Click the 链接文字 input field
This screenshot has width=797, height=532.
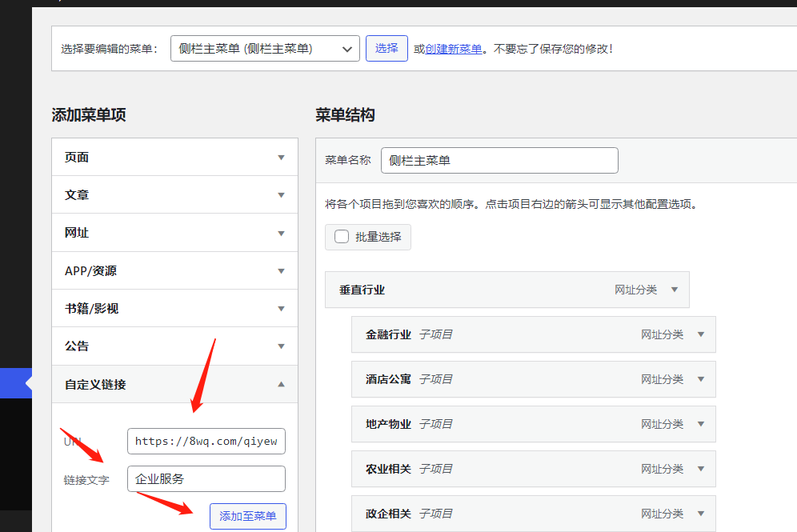[206, 479]
